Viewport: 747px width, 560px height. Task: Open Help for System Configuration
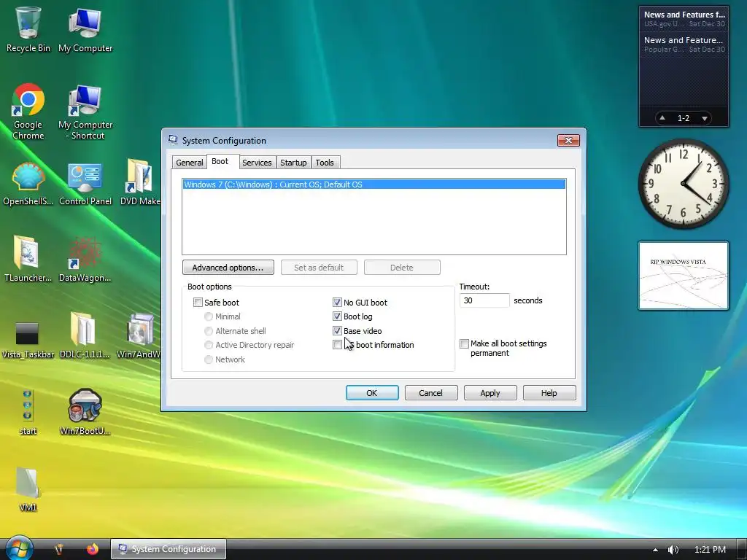549,393
